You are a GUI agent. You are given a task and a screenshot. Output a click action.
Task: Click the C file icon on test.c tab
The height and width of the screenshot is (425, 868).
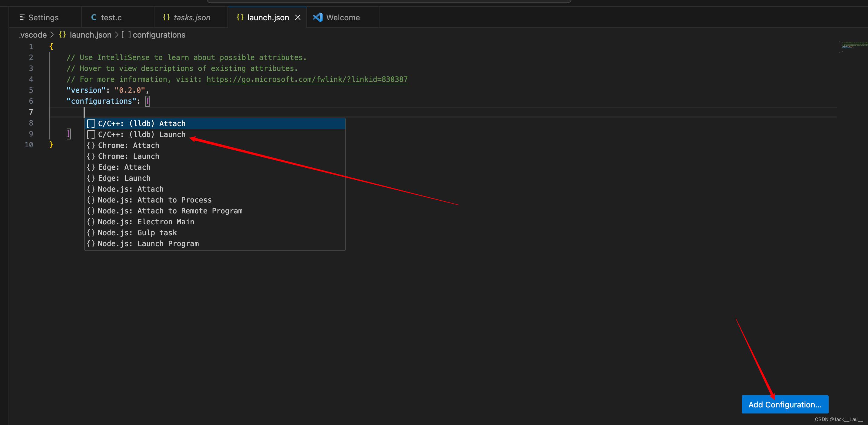(94, 17)
